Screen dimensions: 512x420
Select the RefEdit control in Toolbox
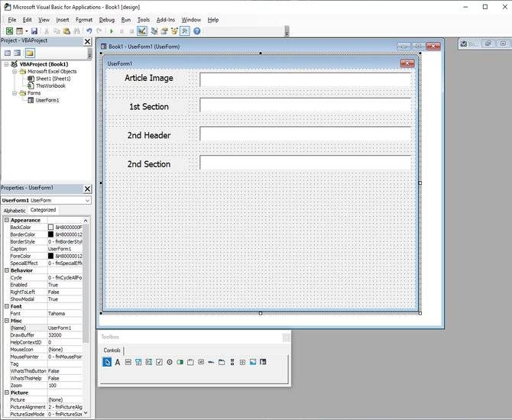(263, 362)
